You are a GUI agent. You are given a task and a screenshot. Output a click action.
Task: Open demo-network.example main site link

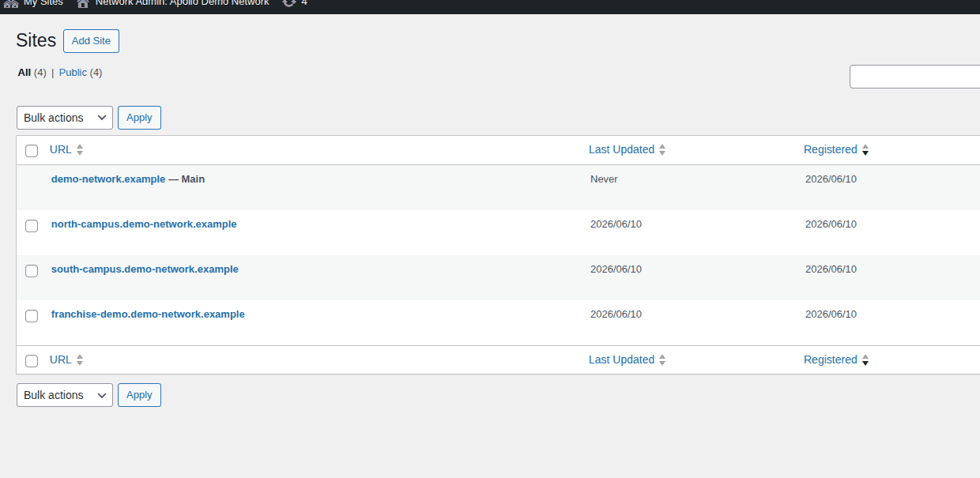(x=108, y=179)
